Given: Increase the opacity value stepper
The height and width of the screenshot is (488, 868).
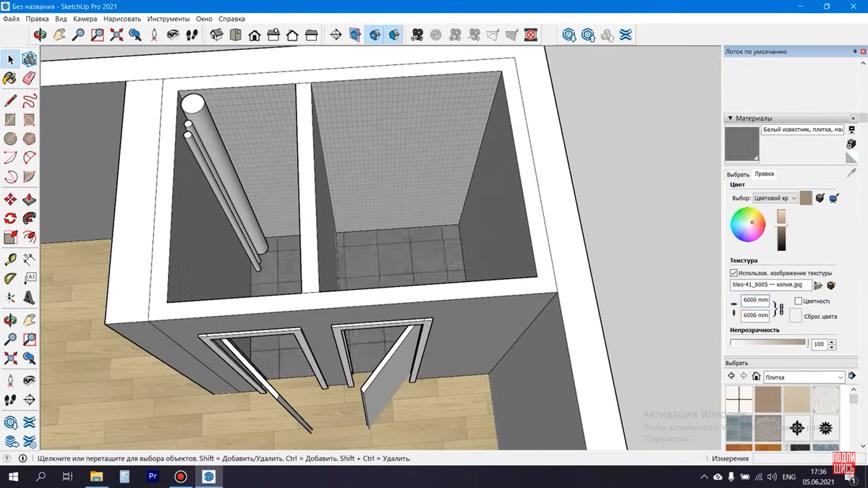Looking at the screenshot, I should click(x=832, y=342).
